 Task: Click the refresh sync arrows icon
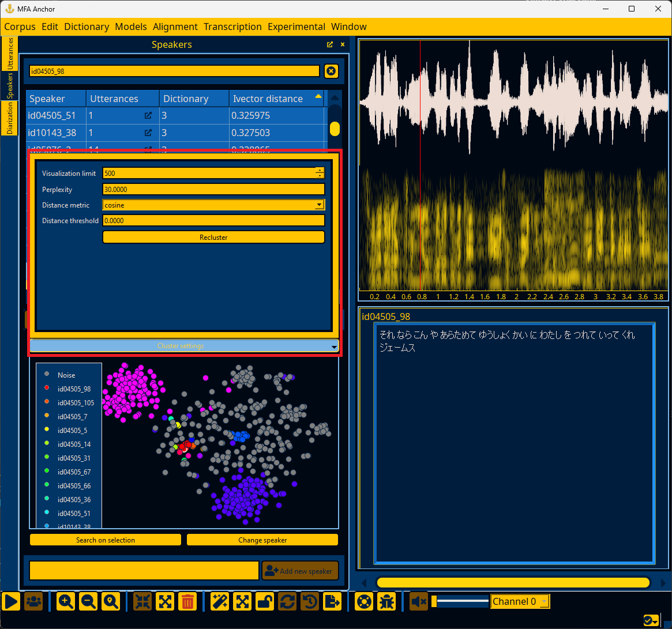(287, 602)
